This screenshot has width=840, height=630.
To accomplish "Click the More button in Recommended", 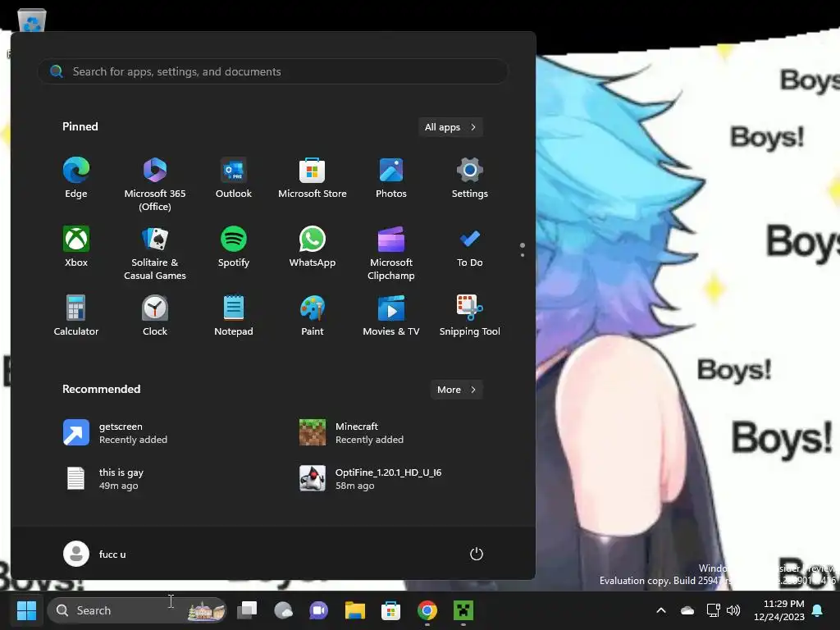I will [456, 390].
